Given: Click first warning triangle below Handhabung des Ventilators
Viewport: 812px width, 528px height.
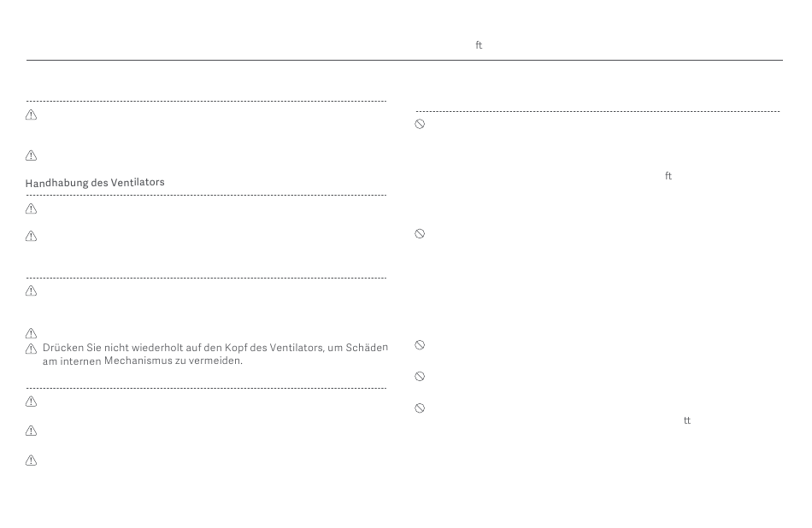Looking at the screenshot, I should [31, 208].
